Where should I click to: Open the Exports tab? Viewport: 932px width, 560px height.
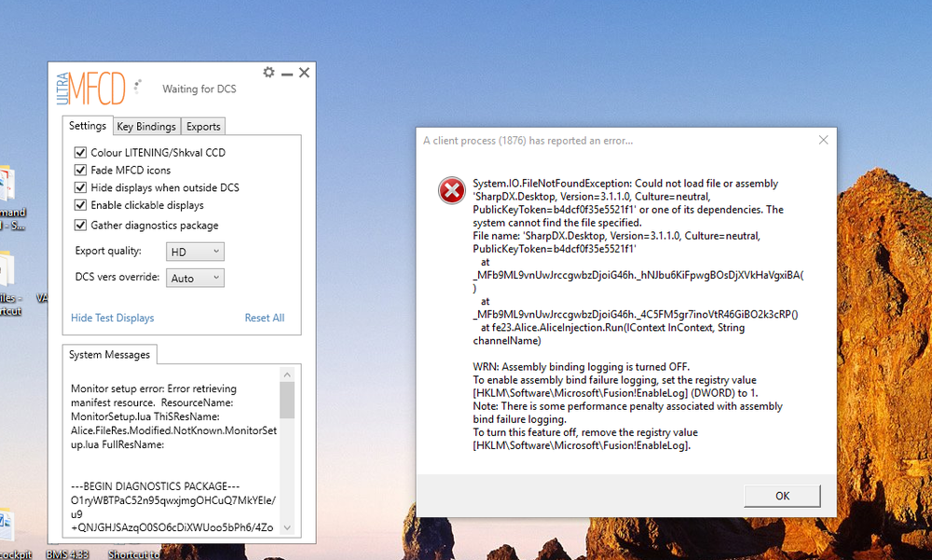click(202, 126)
